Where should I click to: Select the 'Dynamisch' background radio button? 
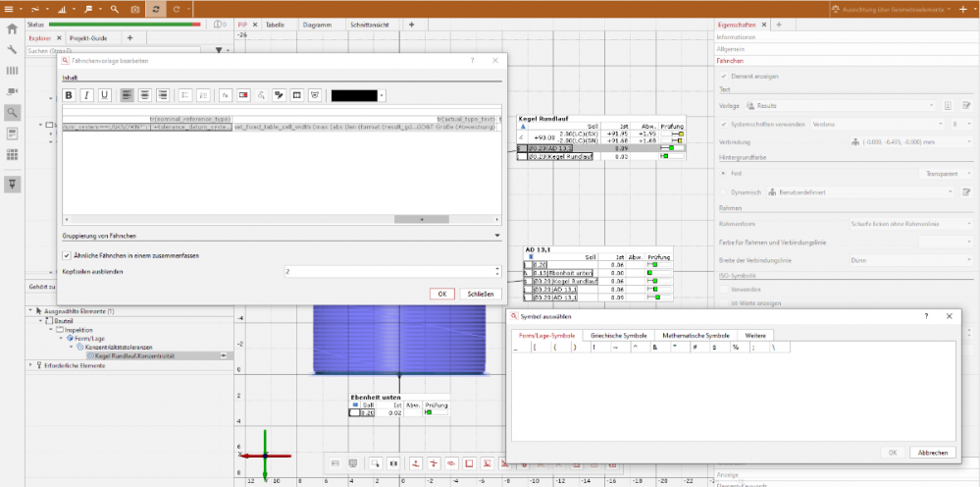pos(724,191)
